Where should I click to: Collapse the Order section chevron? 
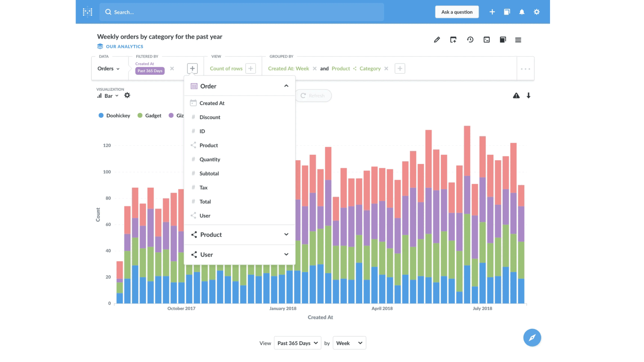pos(286,86)
